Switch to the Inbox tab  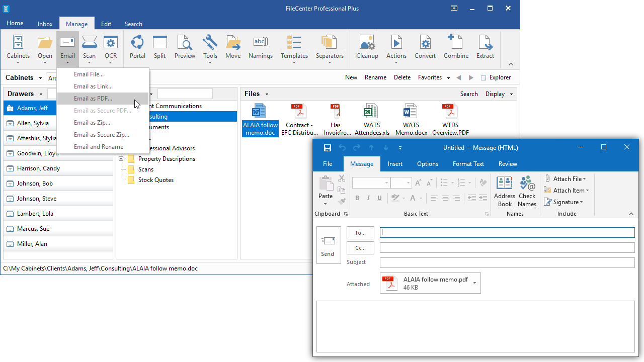tap(45, 24)
